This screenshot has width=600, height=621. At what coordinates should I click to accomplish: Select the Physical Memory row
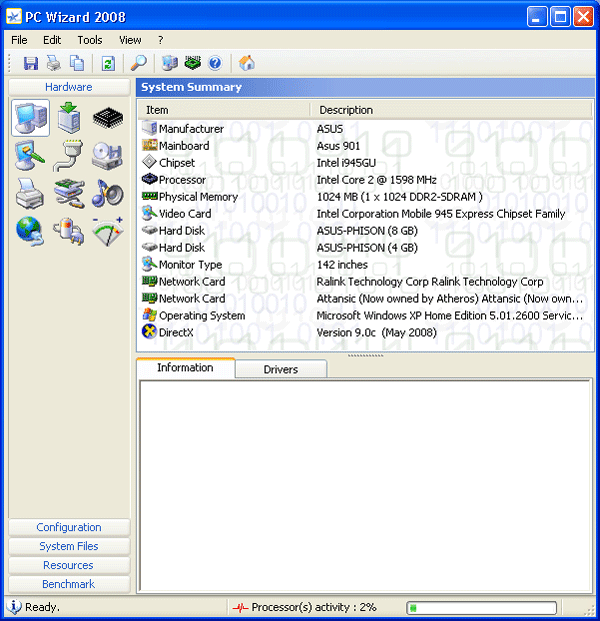[x=365, y=197]
